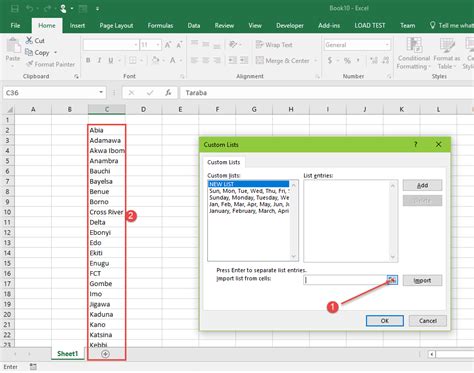Click the Increase Decimal icon
This screenshot has width=474, height=373.
click(x=374, y=60)
